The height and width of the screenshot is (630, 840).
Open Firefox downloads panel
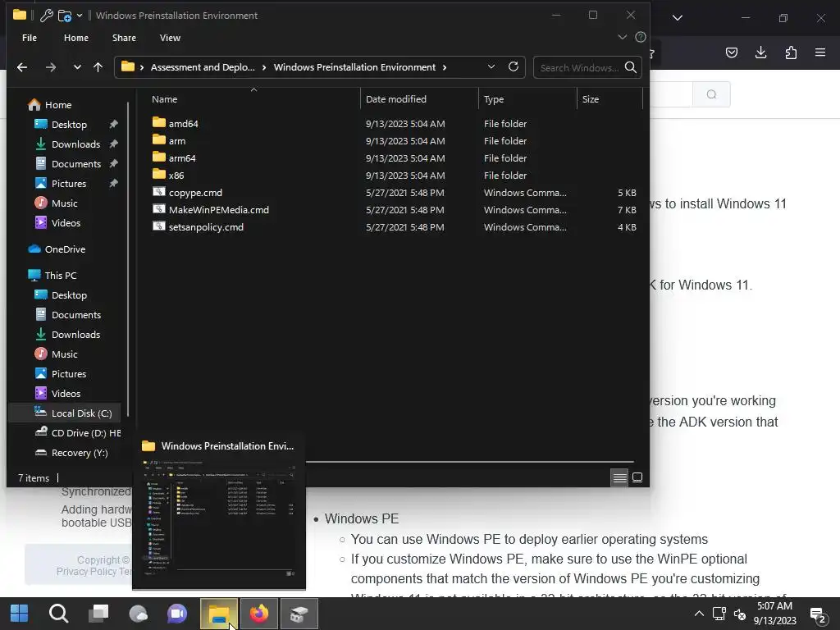[760, 52]
